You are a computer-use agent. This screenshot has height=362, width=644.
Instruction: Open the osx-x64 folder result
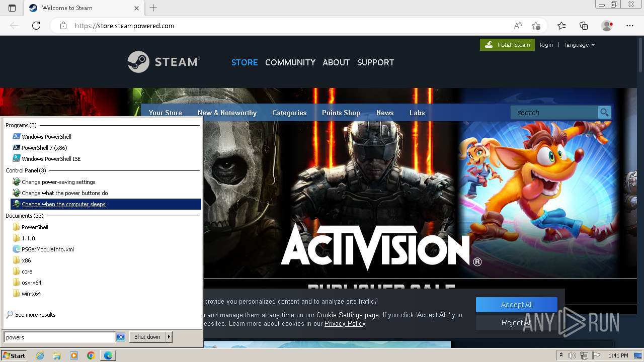pos(31,283)
